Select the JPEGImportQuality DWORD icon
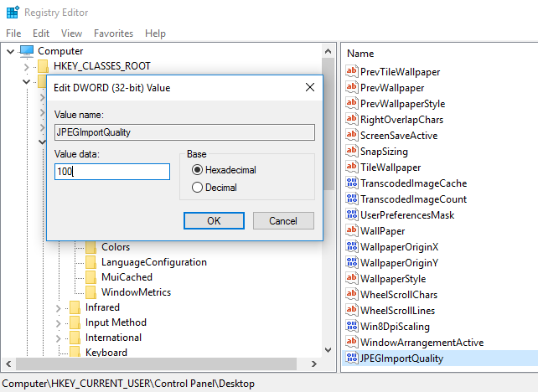538x392 pixels. pyautogui.click(x=352, y=358)
